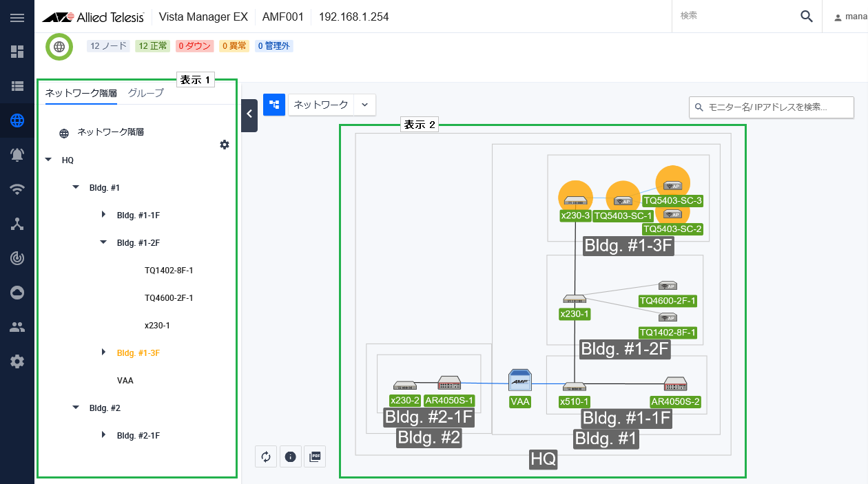
Task: Expand the Bldg. #1-1F tree node
Action: pyautogui.click(x=103, y=215)
